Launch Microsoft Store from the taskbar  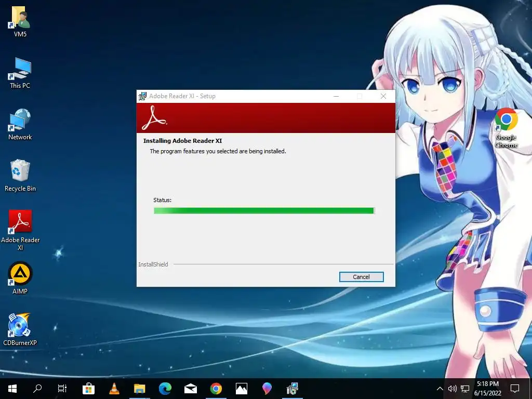click(88, 389)
